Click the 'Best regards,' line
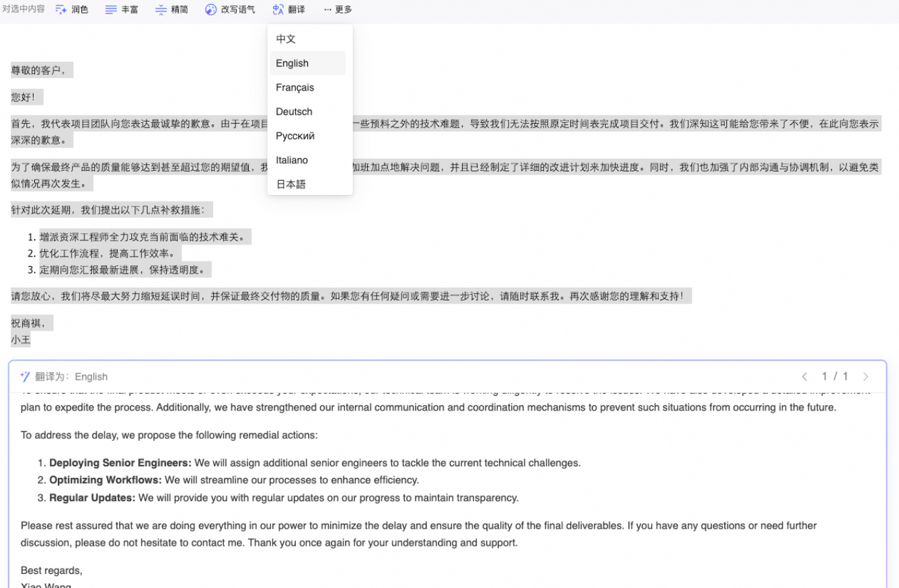 tap(52, 571)
